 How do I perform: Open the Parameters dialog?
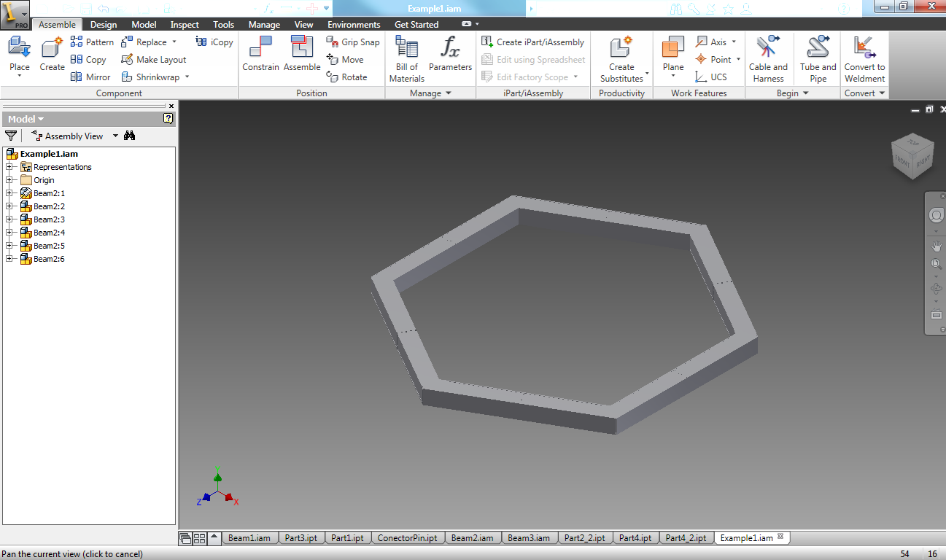coord(450,55)
